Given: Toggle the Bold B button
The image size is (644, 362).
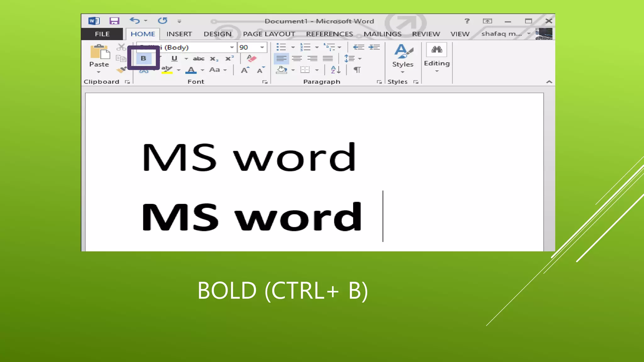Looking at the screenshot, I should 144,58.
